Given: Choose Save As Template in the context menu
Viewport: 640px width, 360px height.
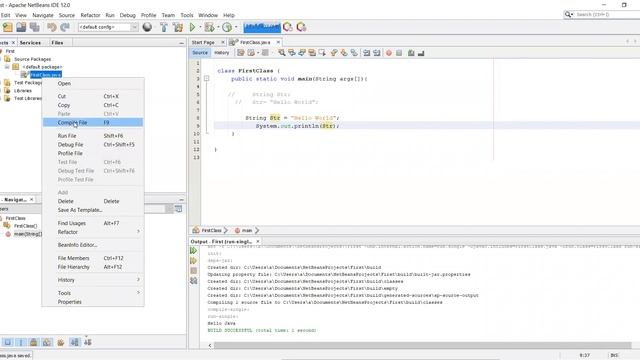Looking at the screenshot, I should click(x=93, y=210).
